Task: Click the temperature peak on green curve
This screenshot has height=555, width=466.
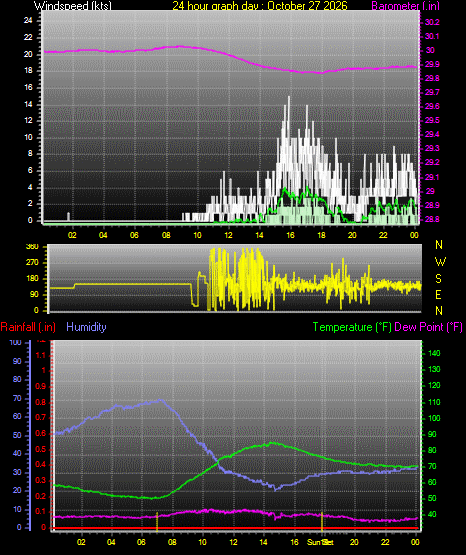Action: 272,443
